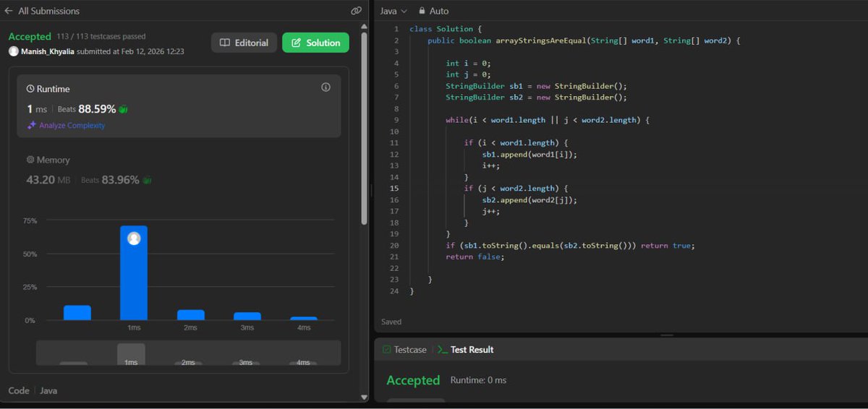Switch to the Test Result tab

pos(465,350)
